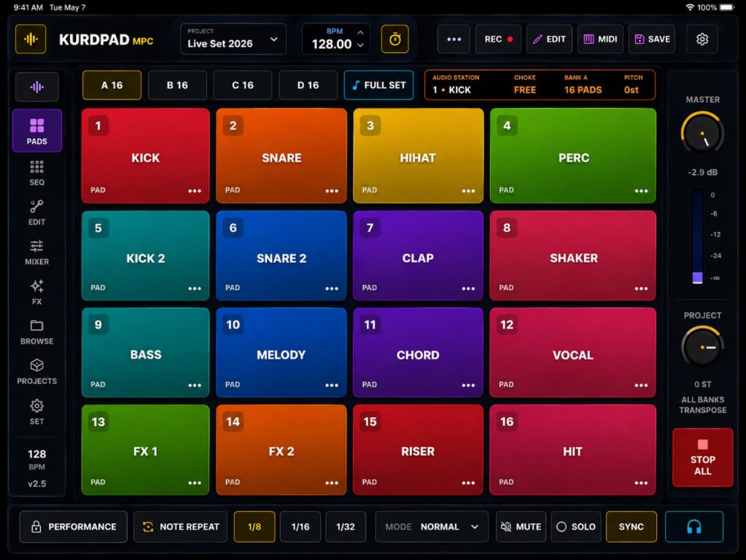Switch to bank C 16 tab
The image size is (746, 560).
tap(243, 85)
